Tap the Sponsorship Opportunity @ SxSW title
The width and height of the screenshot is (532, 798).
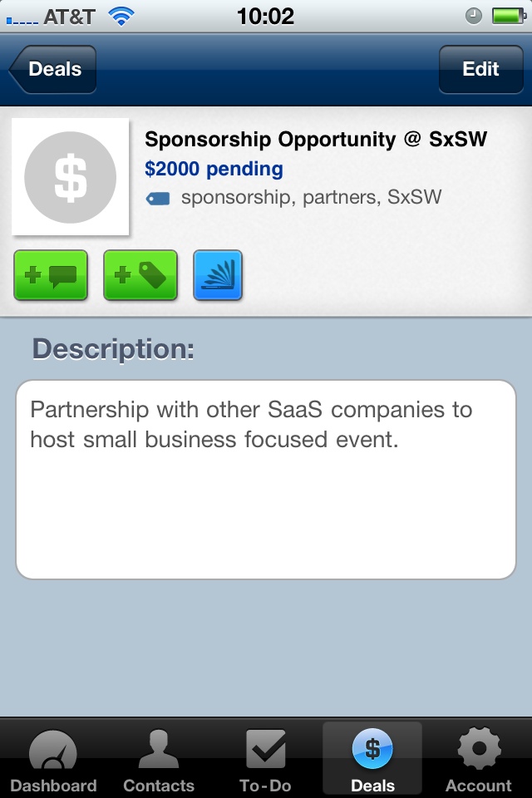[315, 140]
